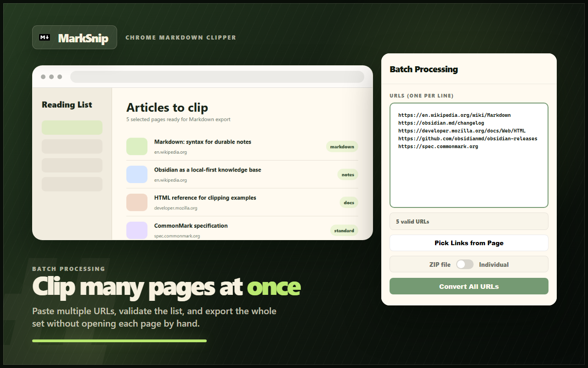Click the Convert All URLs button

(469, 286)
